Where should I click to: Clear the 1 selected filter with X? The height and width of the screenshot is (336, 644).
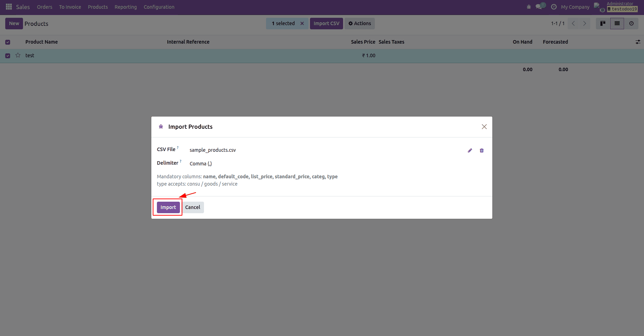pos(302,23)
